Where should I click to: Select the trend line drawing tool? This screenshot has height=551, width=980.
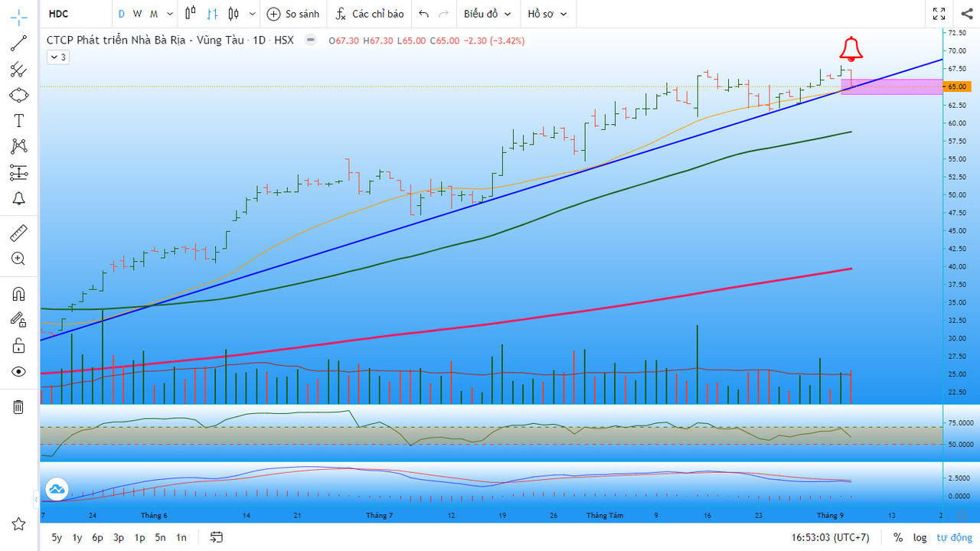tap(18, 44)
